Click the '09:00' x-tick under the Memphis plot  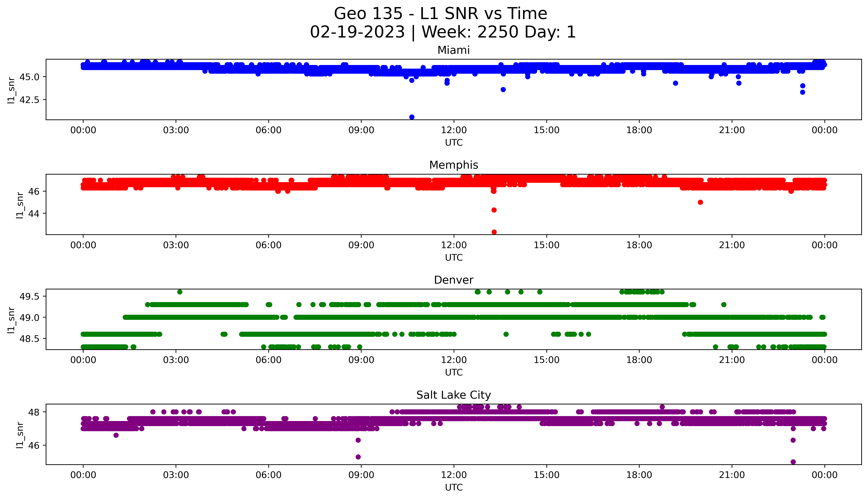coord(361,245)
